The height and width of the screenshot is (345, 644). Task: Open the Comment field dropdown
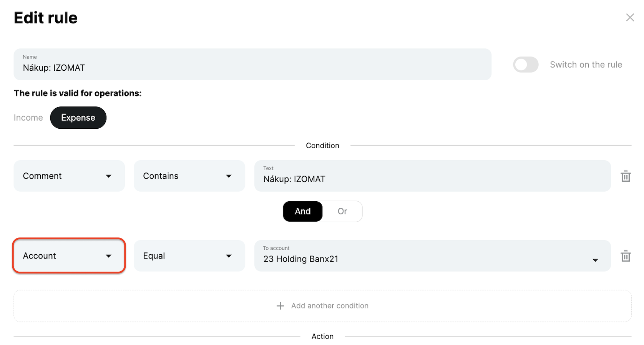pyautogui.click(x=69, y=176)
